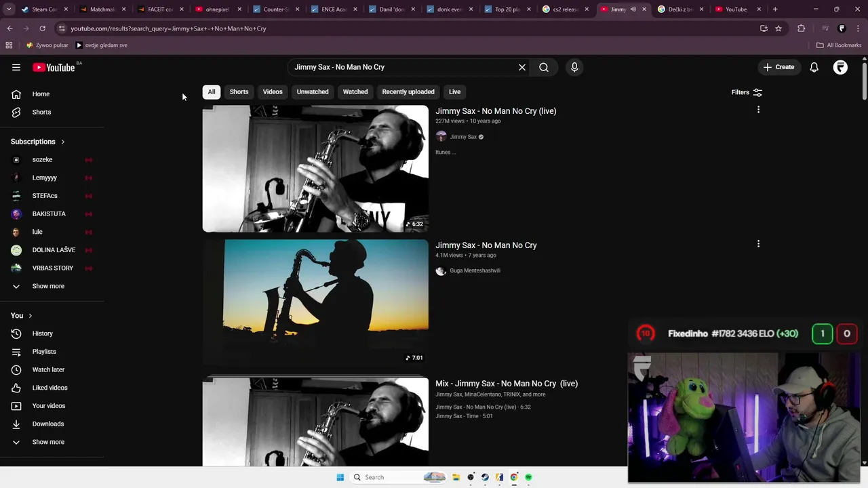Start voice search with the microphone icon
Image resolution: width=868 pixels, height=488 pixels.
[x=574, y=67]
